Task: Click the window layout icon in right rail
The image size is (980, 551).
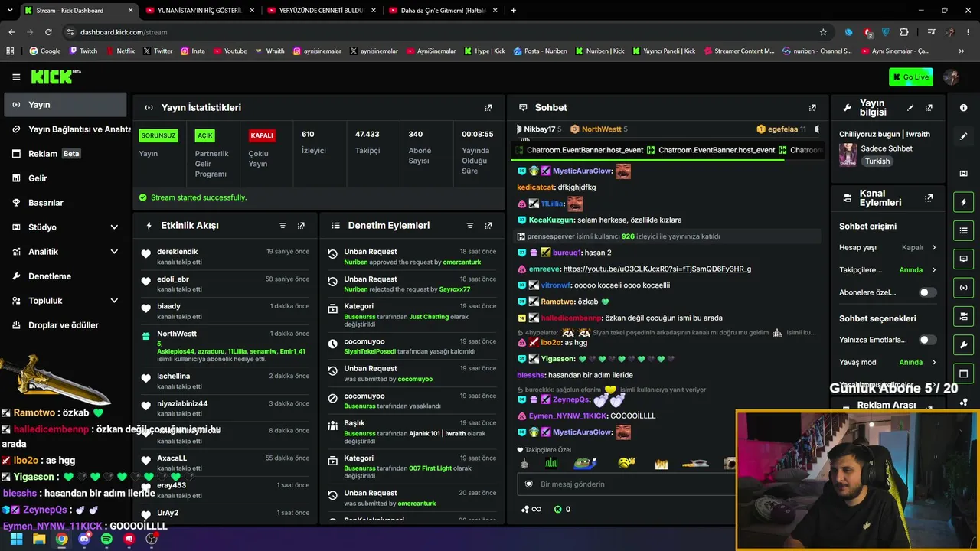Action: (x=964, y=373)
